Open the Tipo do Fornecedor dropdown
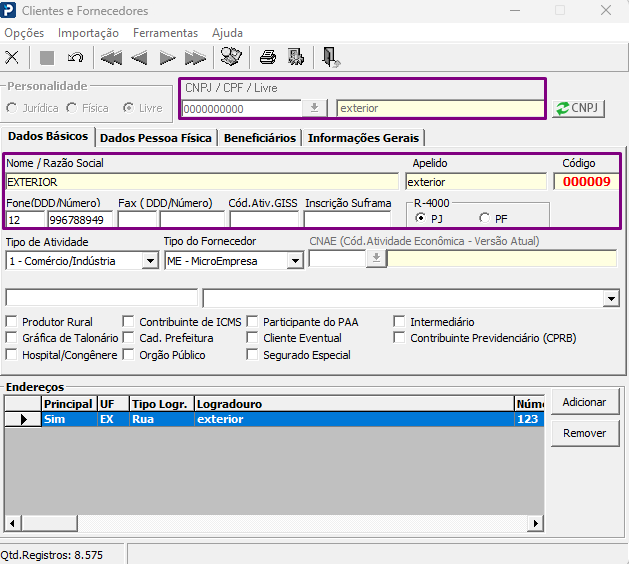Image resolution: width=629 pixels, height=564 pixels. [x=295, y=261]
